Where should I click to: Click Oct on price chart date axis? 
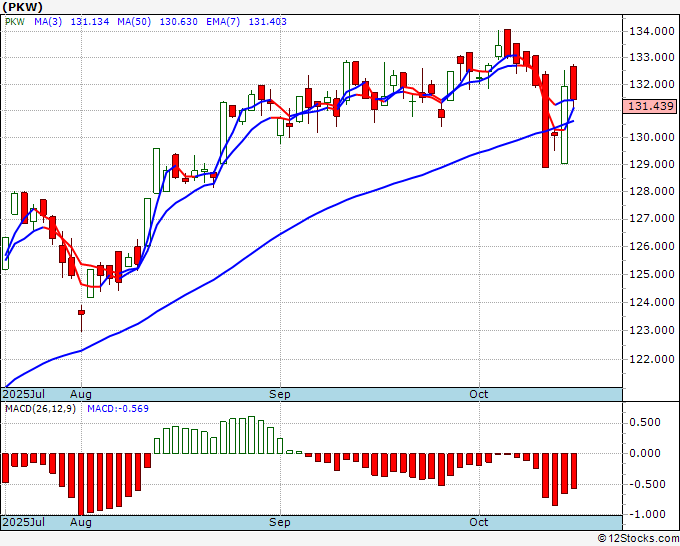pyautogui.click(x=479, y=394)
